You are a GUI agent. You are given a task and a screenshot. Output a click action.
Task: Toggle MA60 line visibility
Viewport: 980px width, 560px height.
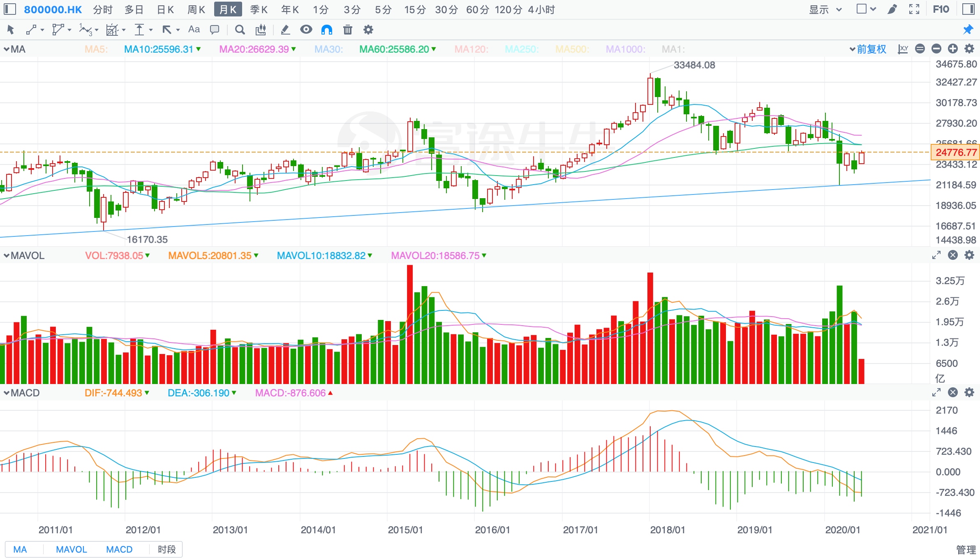(398, 49)
